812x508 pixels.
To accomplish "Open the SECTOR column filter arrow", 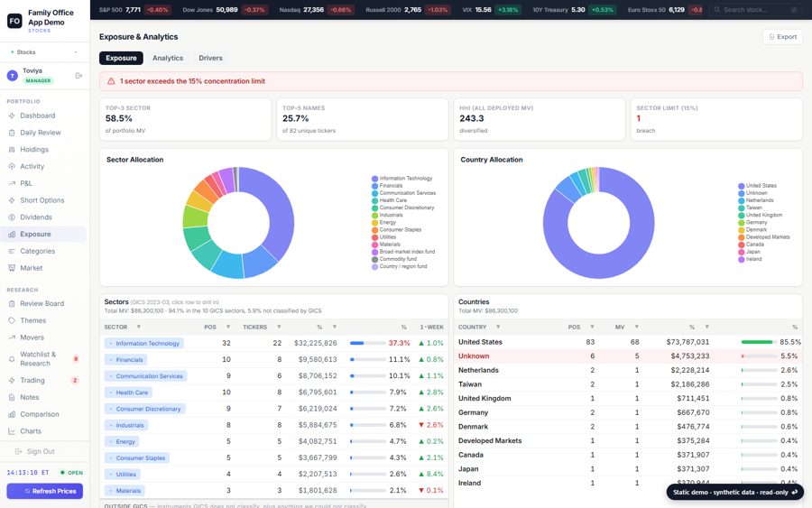I will tap(138, 327).
